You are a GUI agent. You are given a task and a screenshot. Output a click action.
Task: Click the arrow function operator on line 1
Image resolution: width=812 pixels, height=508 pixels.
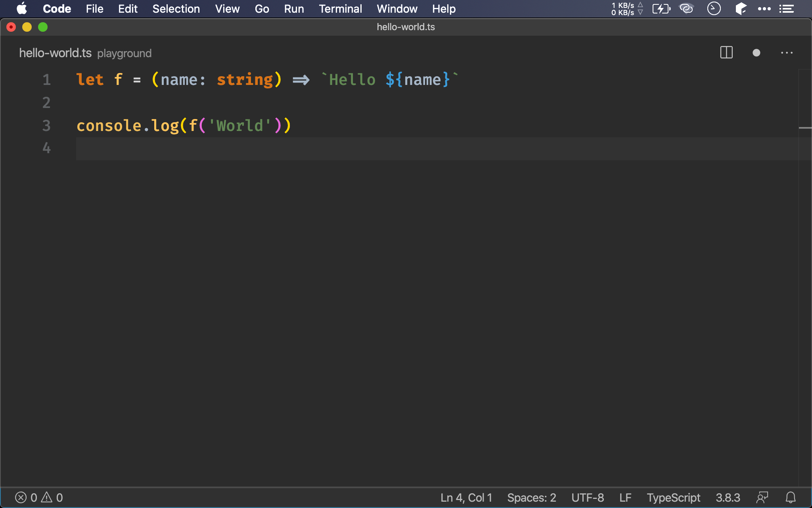coord(301,80)
